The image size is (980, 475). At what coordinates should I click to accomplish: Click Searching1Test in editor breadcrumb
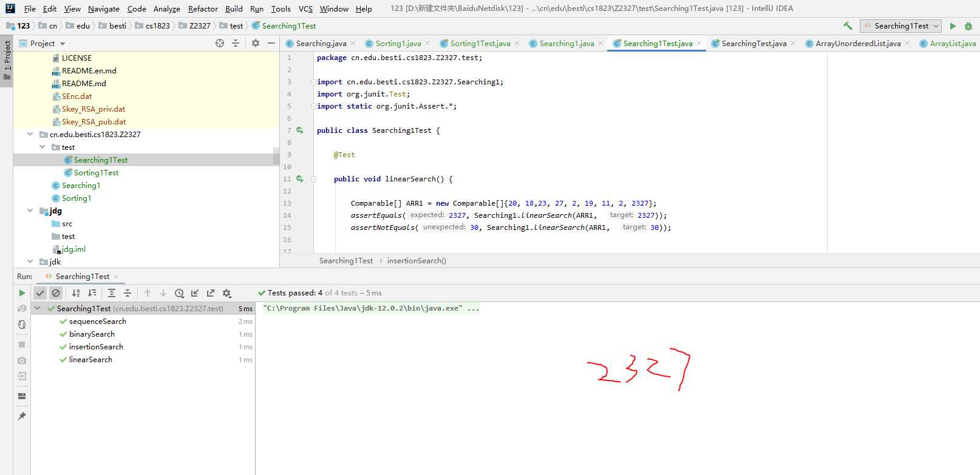tap(346, 261)
